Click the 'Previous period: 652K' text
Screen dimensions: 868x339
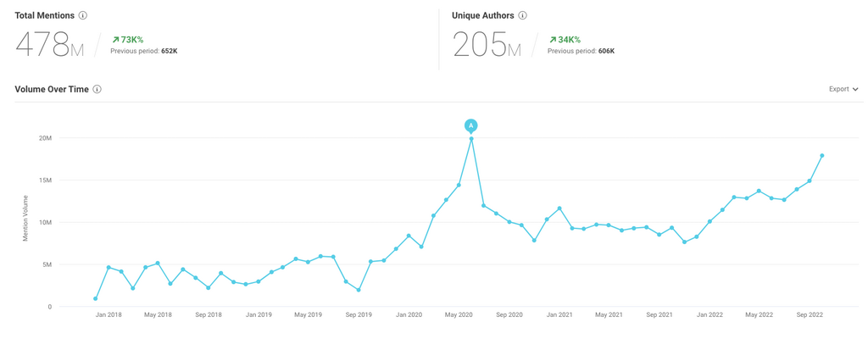(144, 52)
